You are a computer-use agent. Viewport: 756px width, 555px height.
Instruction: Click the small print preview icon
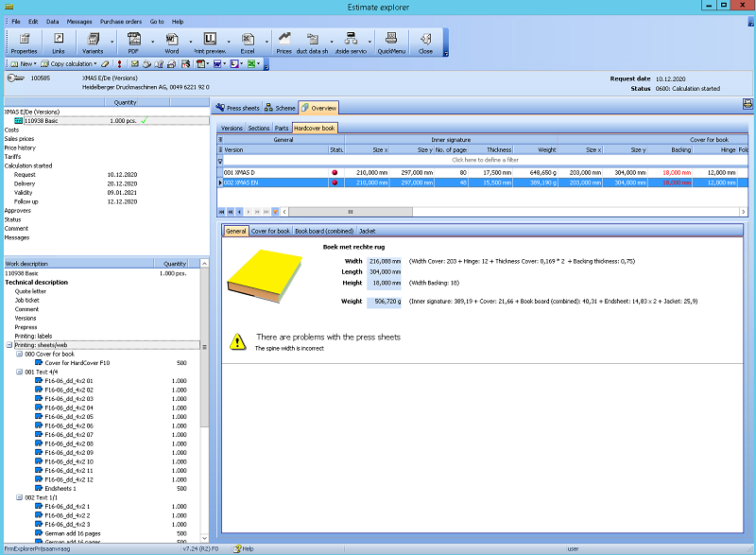pyautogui.click(x=234, y=63)
